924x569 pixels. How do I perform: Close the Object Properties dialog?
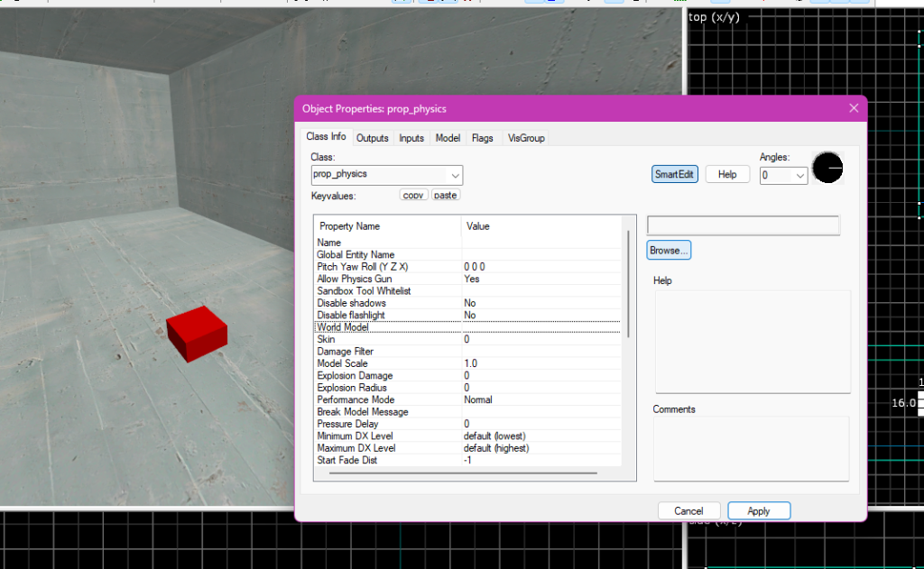(x=854, y=108)
